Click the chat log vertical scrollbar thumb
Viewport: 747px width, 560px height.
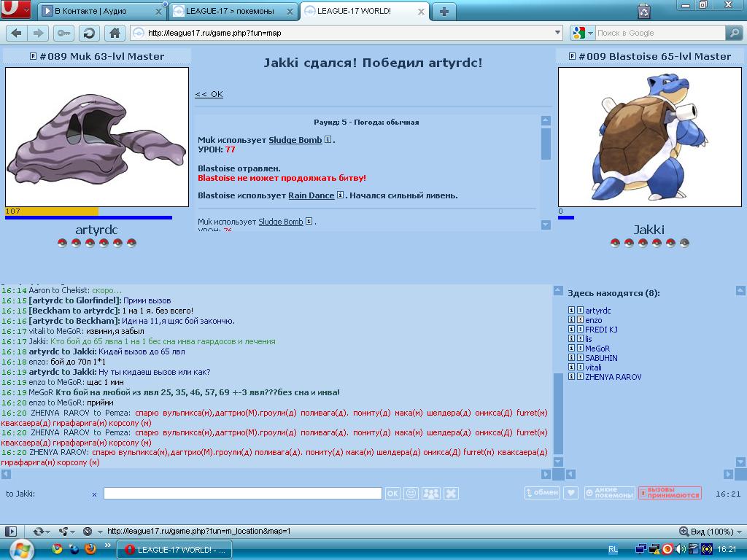pyautogui.click(x=558, y=413)
